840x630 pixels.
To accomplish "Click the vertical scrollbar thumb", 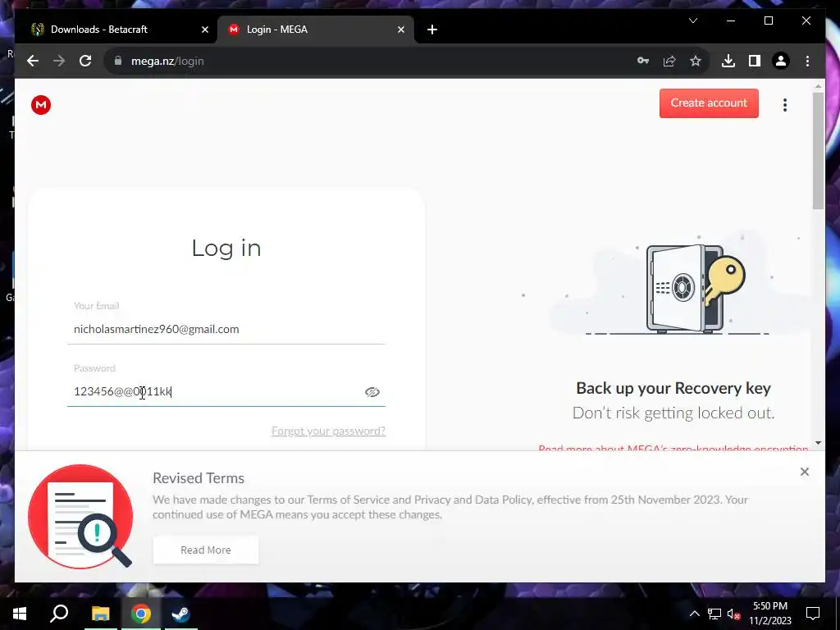I will click(818, 150).
